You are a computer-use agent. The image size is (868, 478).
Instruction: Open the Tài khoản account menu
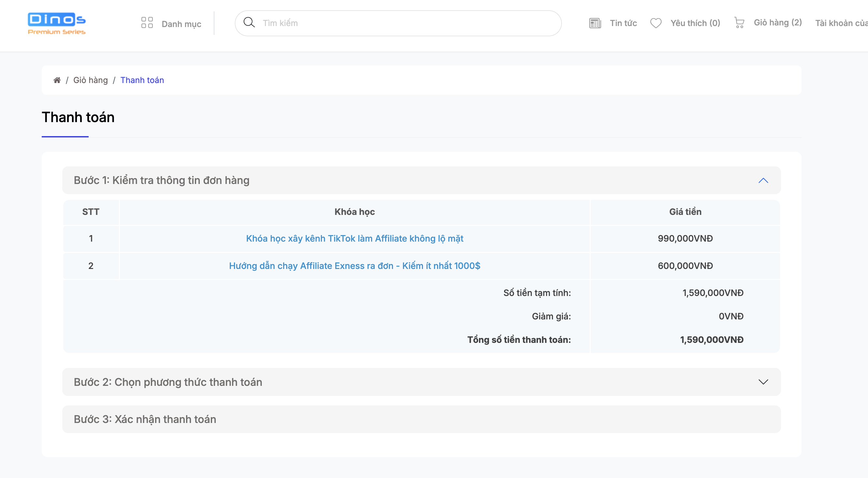pyautogui.click(x=841, y=23)
